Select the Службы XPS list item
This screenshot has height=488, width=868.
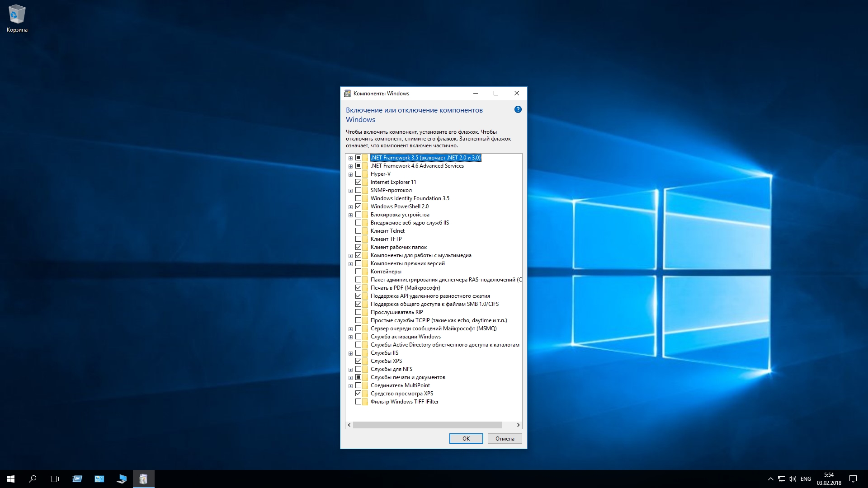[x=386, y=361]
